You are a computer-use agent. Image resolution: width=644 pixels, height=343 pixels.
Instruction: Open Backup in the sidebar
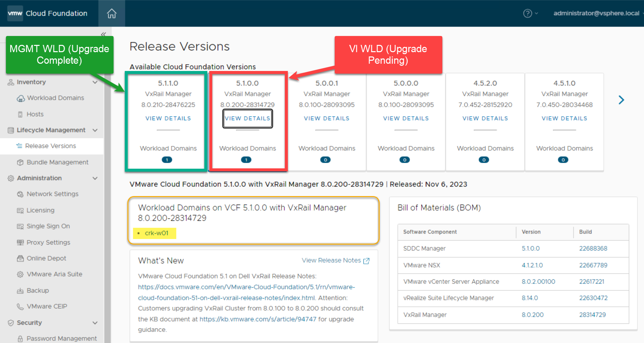pyautogui.click(x=38, y=291)
